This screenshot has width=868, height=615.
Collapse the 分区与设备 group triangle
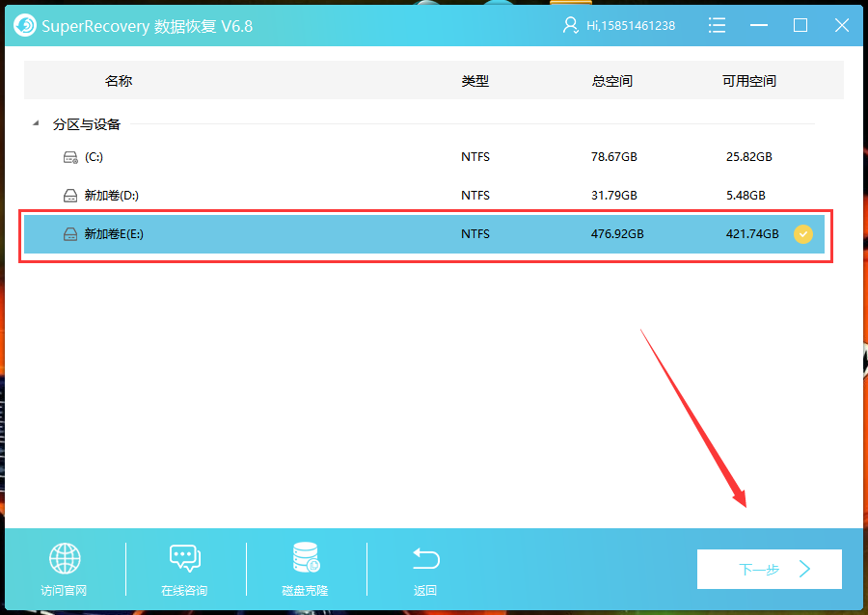36,123
